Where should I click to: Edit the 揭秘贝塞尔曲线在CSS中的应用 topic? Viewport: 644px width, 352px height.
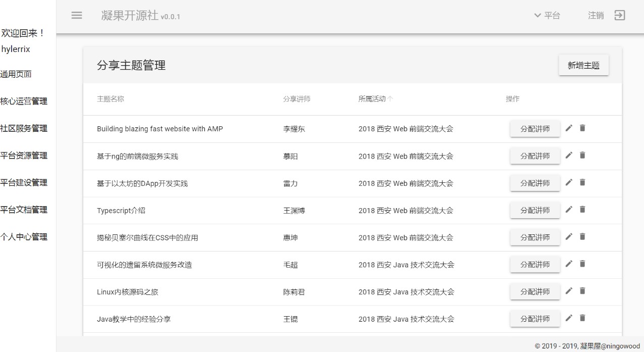click(x=569, y=237)
